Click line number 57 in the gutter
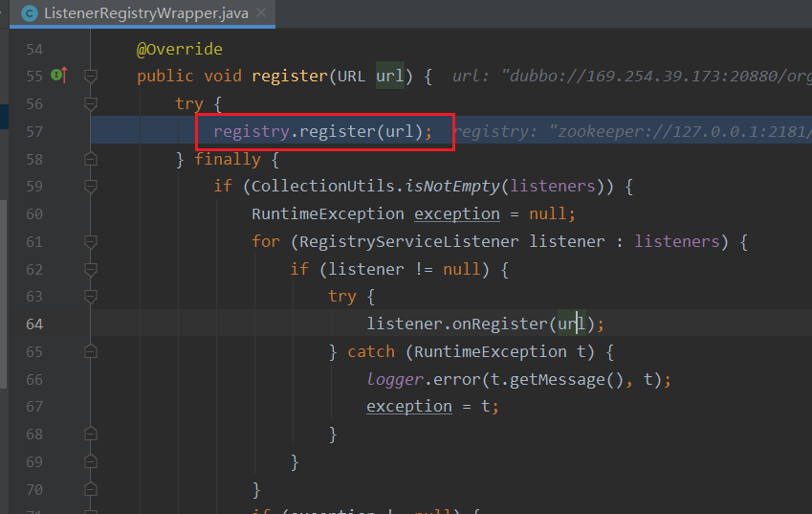 tap(34, 131)
